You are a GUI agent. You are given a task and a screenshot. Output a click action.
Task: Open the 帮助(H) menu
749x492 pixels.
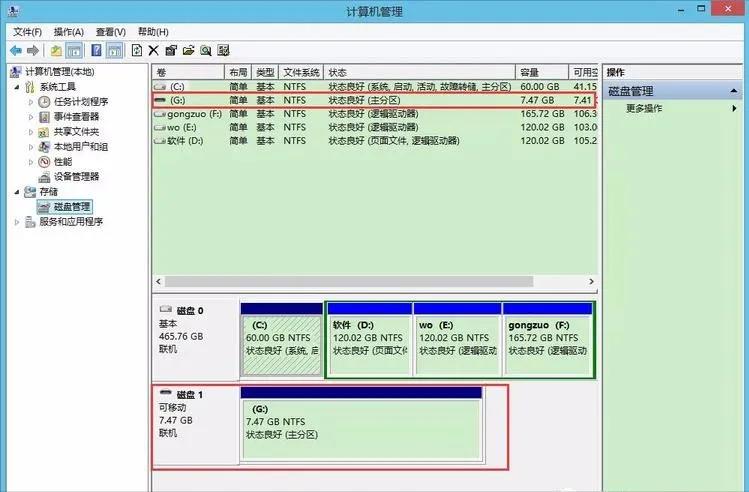coord(153,32)
